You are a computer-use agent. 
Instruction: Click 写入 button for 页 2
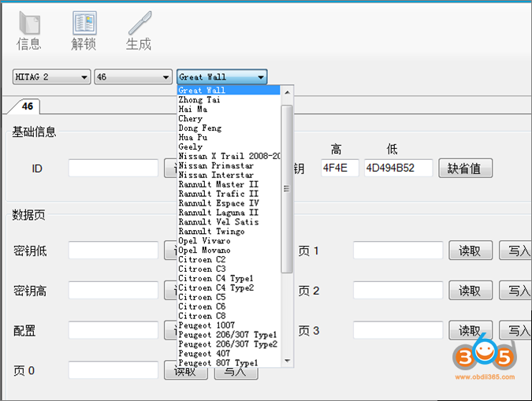[x=515, y=291]
